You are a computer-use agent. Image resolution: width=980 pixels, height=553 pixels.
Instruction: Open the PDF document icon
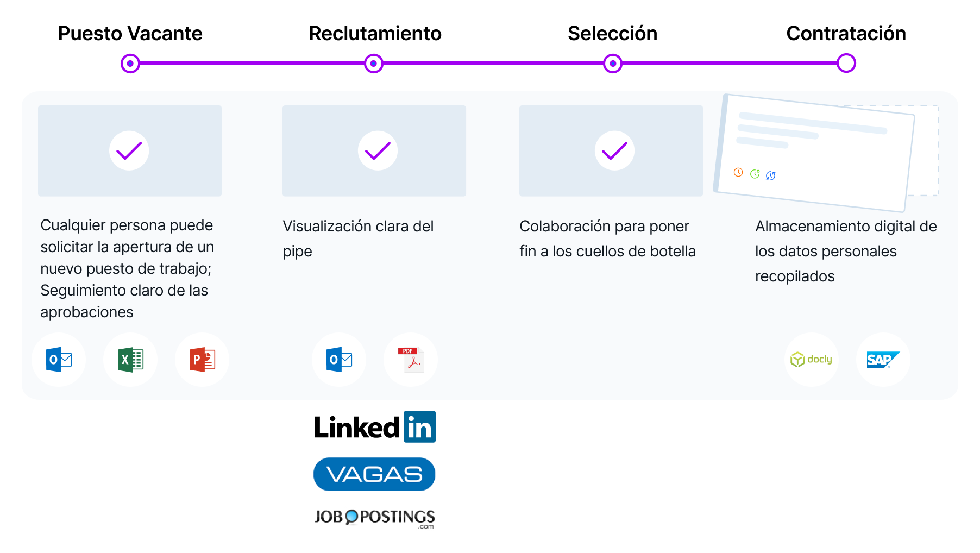(x=411, y=360)
